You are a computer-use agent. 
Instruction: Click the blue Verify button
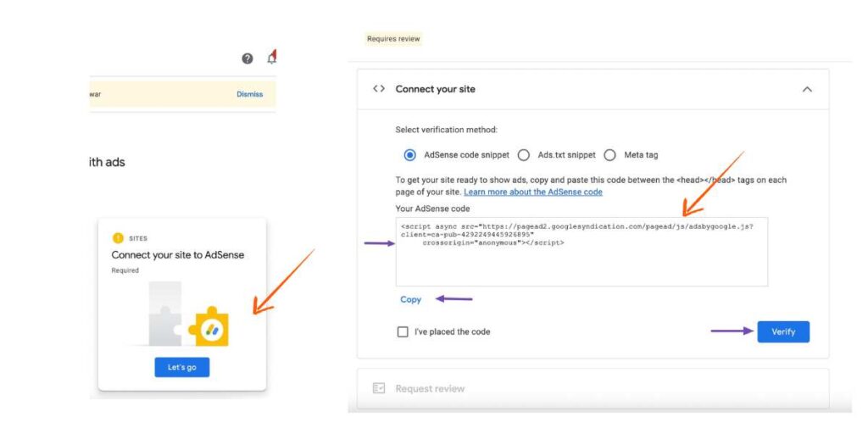783,331
